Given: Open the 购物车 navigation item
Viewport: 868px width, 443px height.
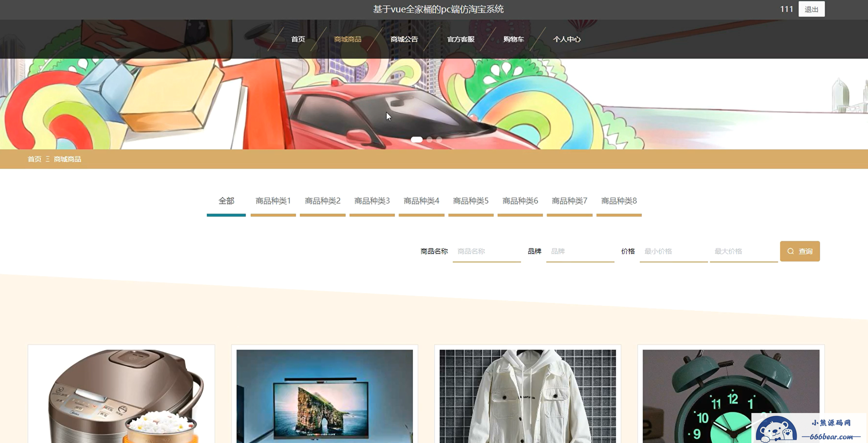Looking at the screenshot, I should click(x=514, y=39).
